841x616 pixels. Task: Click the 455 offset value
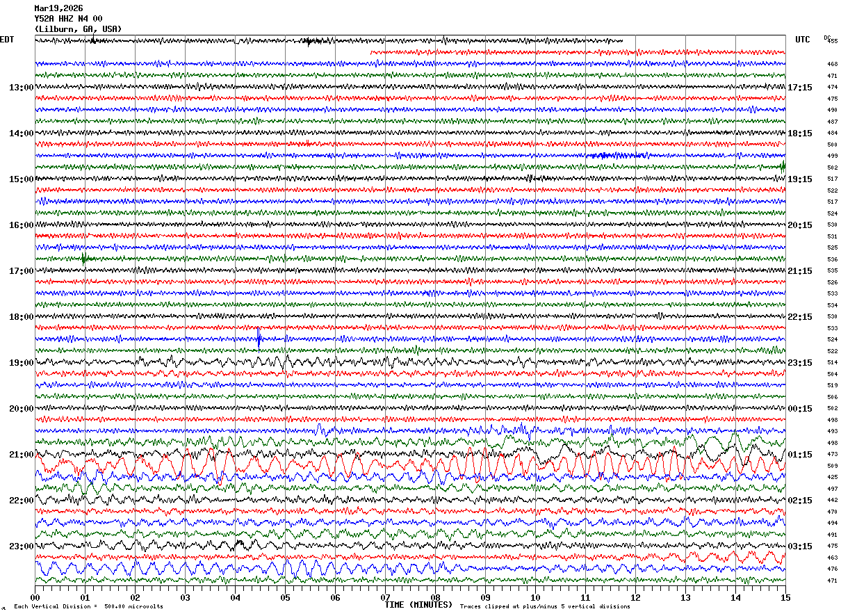tap(832, 41)
